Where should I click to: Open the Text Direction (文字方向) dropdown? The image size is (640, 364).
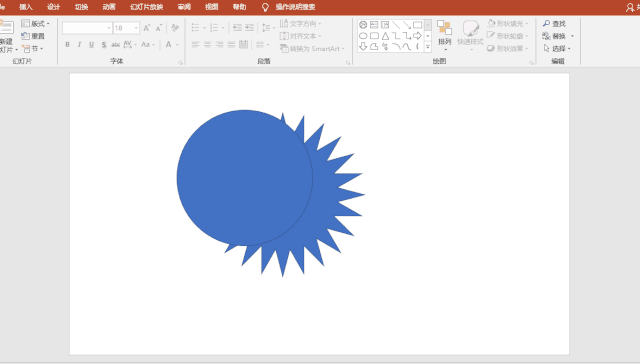tap(301, 24)
